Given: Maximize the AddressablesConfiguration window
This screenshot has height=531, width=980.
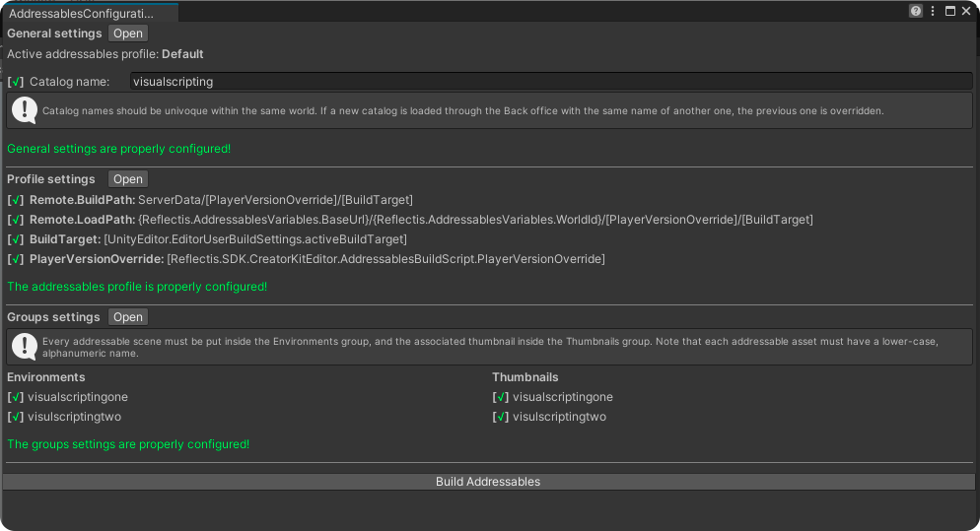Looking at the screenshot, I should pos(949,11).
